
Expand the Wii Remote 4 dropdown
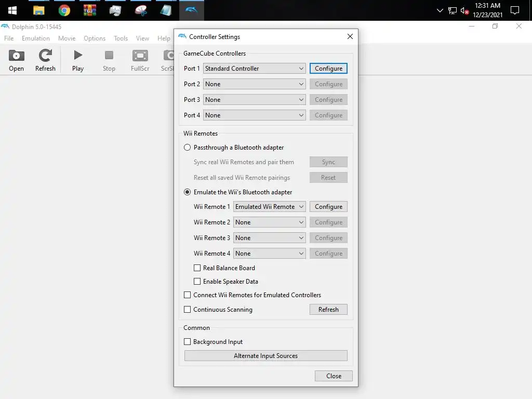tap(270, 254)
